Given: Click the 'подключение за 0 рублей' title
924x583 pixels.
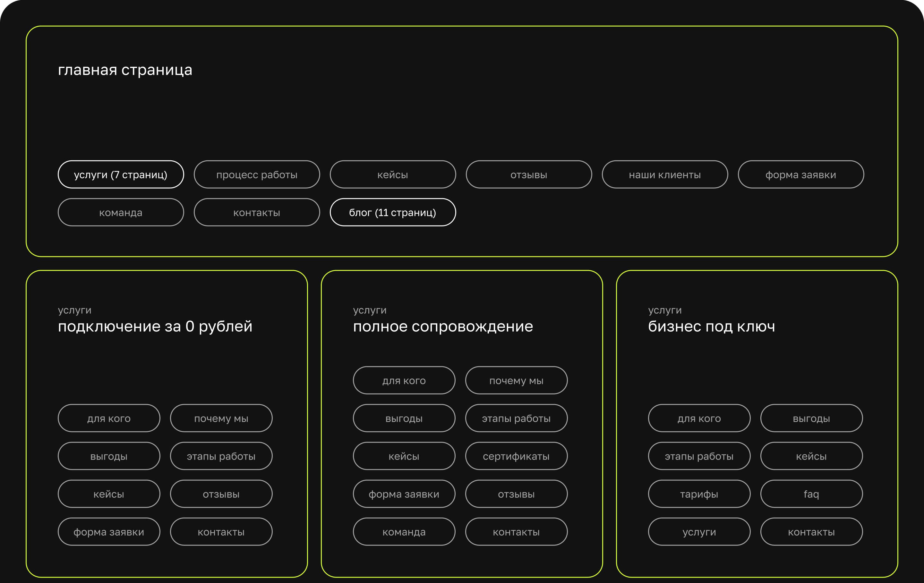Looking at the screenshot, I should click(155, 326).
